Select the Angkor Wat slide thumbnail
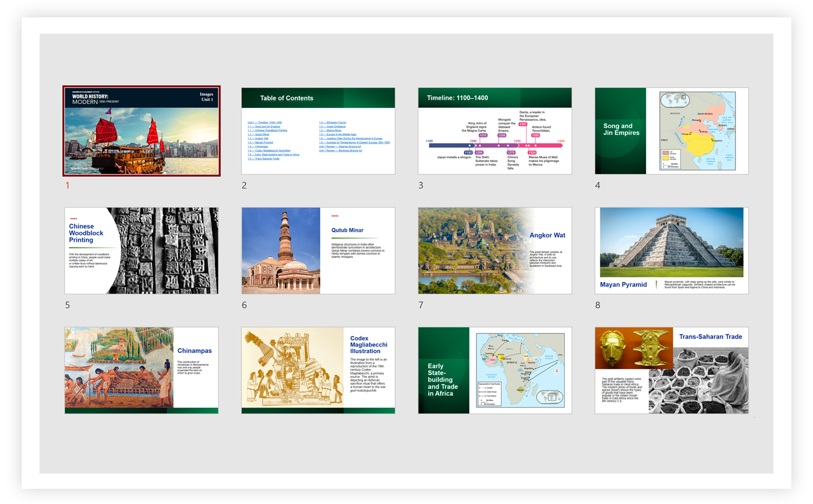813x504 pixels. pos(495,250)
